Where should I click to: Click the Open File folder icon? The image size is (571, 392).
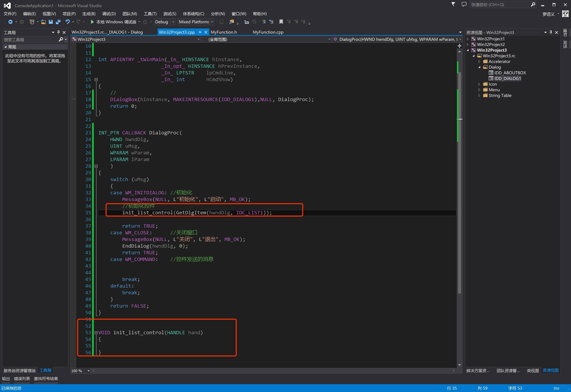click(43, 22)
